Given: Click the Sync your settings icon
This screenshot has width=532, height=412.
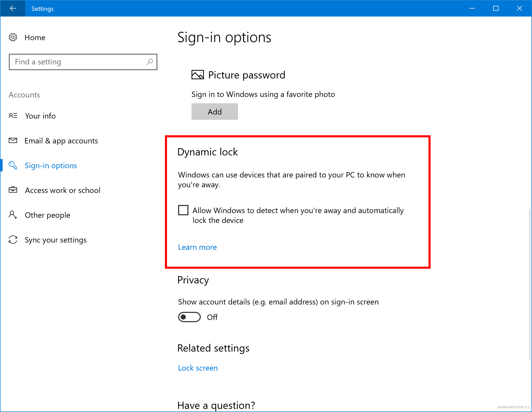Looking at the screenshot, I should [x=13, y=240].
